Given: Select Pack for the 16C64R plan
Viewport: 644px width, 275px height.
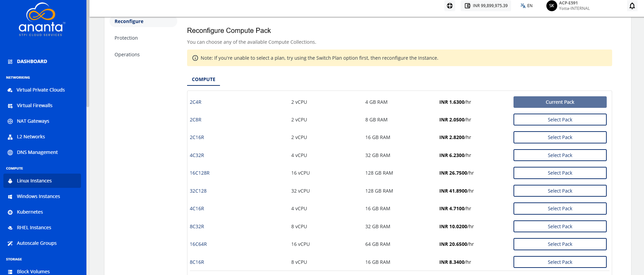Looking at the screenshot, I should pos(560,244).
